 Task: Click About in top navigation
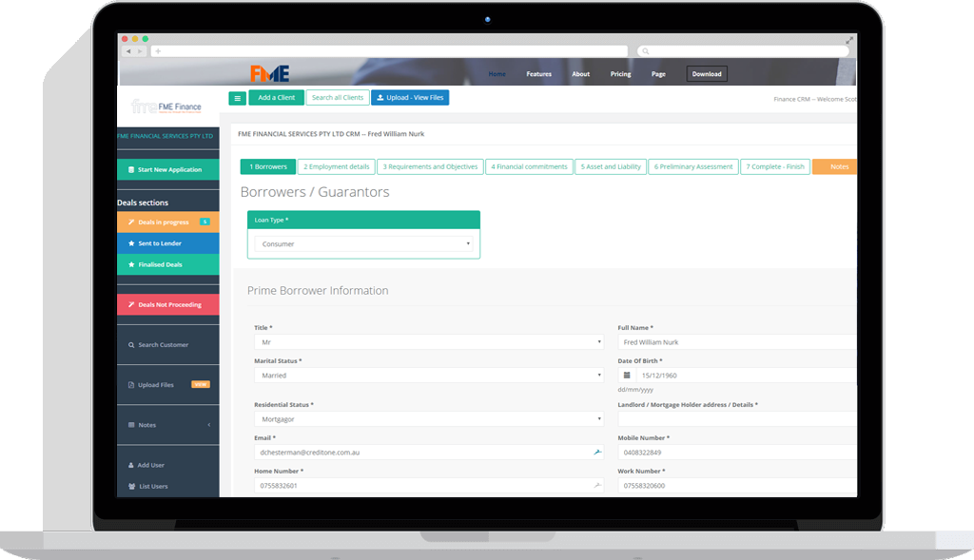[581, 74]
